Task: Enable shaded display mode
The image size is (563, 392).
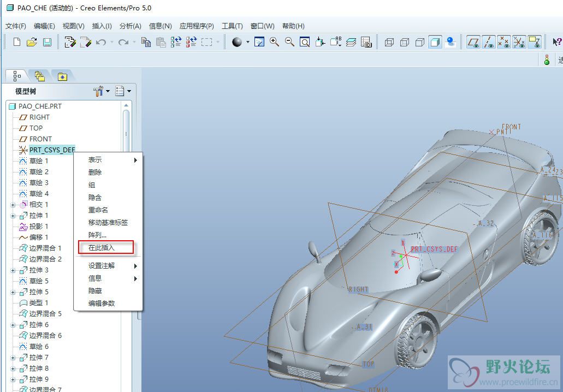Action: [435, 42]
